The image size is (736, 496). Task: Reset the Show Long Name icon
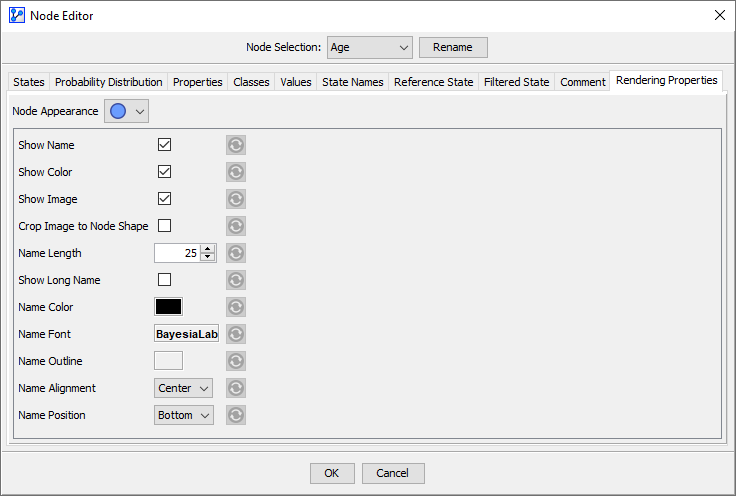(236, 280)
